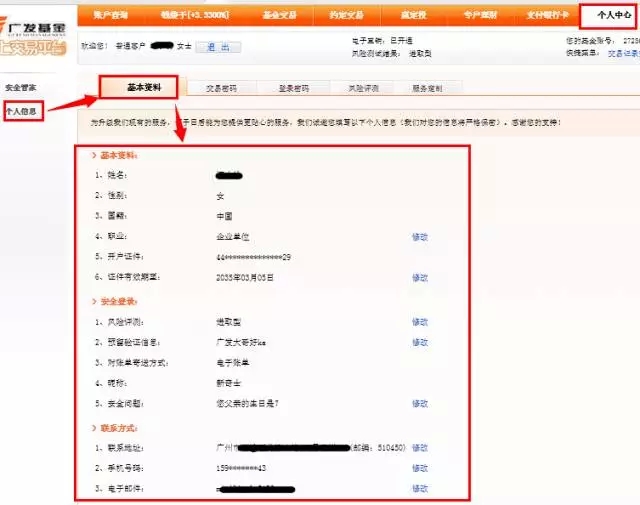The width and height of the screenshot is (640, 505).
Task: Click 修改 next to 安全问题
Action: point(420,403)
